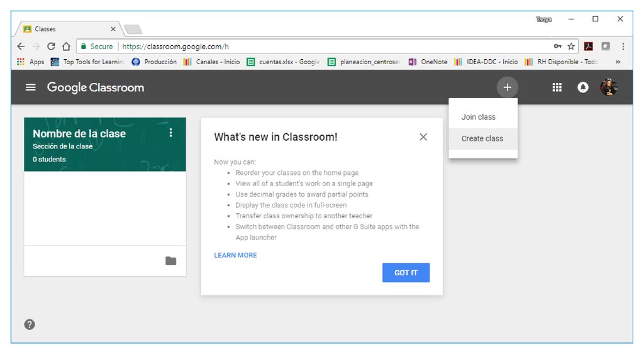Click the Google Classroom logo text
The height and width of the screenshot is (362, 644).
96,87
